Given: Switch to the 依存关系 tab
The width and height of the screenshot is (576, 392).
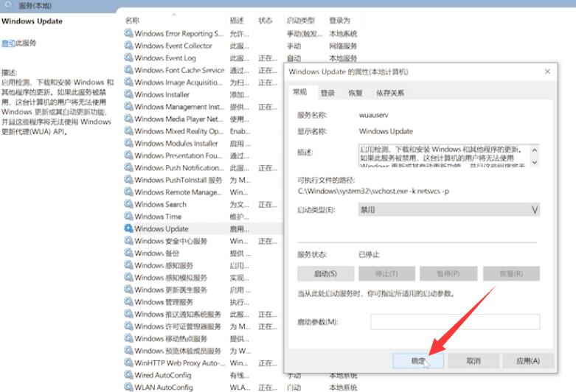Looking at the screenshot, I should [x=389, y=93].
